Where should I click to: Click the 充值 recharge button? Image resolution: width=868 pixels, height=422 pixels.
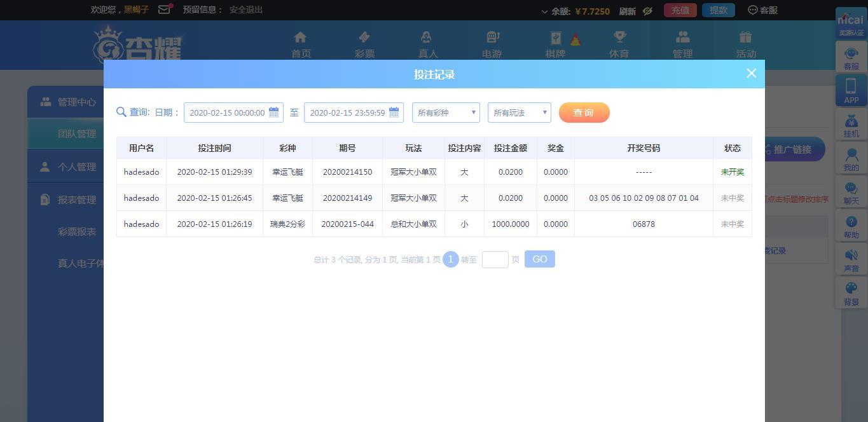[x=680, y=10]
